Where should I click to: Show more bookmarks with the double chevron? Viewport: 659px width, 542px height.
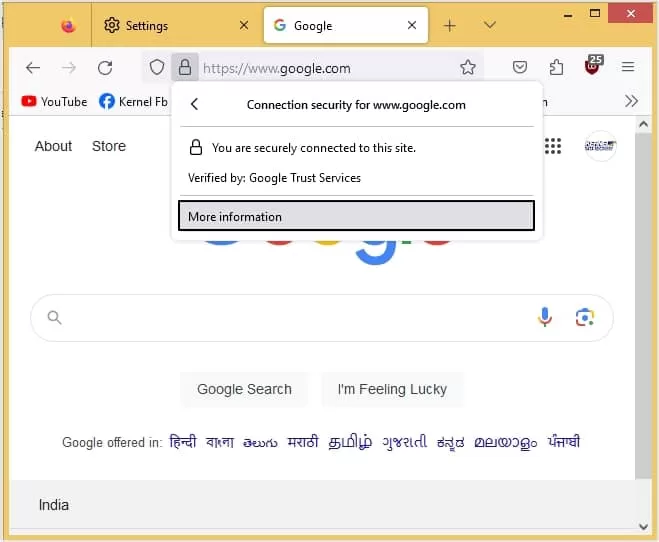click(631, 101)
